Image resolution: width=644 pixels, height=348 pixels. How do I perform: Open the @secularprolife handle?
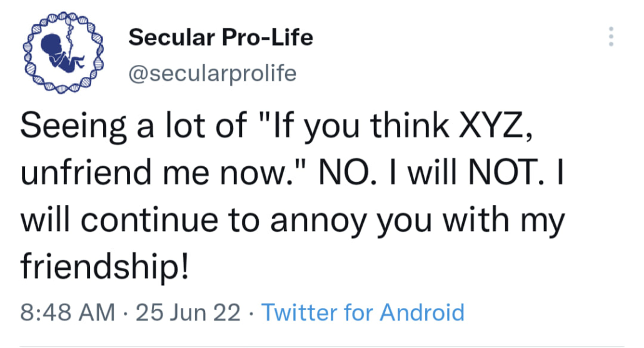click(x=213, y=74)
